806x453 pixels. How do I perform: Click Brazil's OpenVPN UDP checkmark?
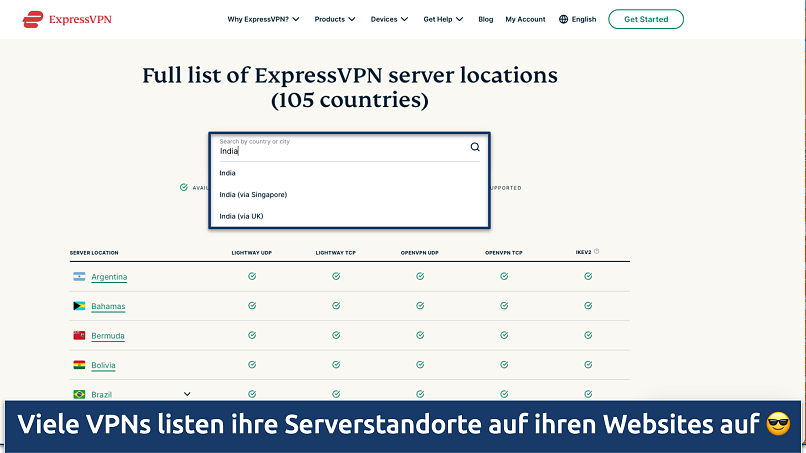(420, 394)
